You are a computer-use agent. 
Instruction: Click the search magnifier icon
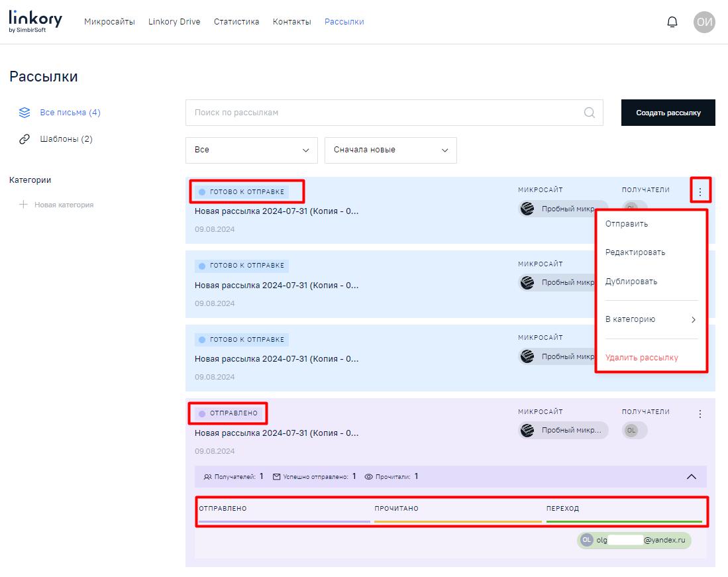pos(589,113)
